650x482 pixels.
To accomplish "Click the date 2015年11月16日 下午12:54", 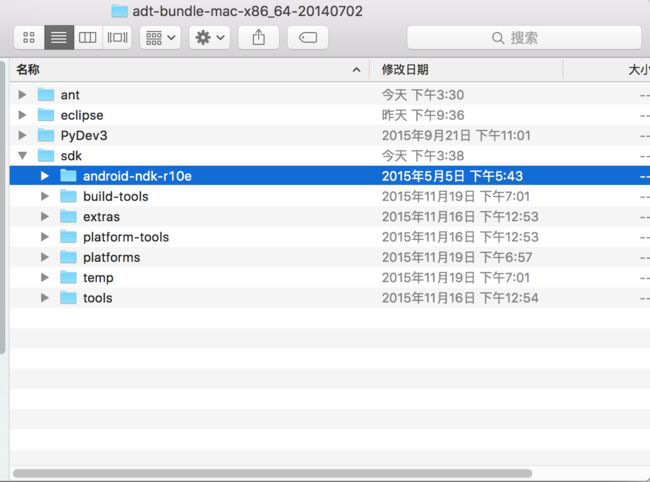I will pyautogui.click(x=460, y=298).
